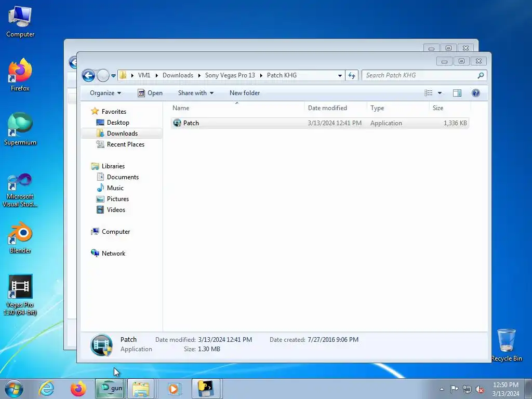
Task: Click the Patch icon in details pane
Action: coord(101,345)
